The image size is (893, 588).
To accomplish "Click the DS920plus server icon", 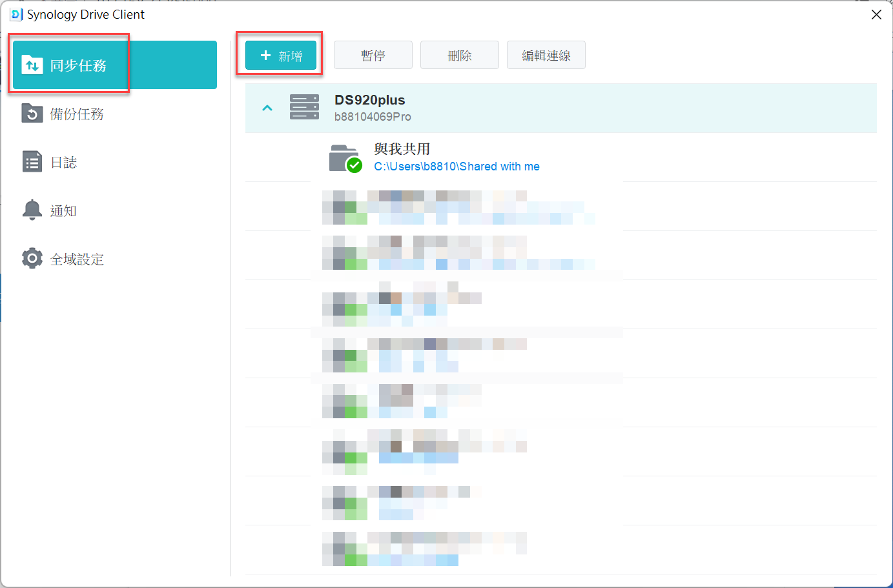I will (x=304, y=107).
